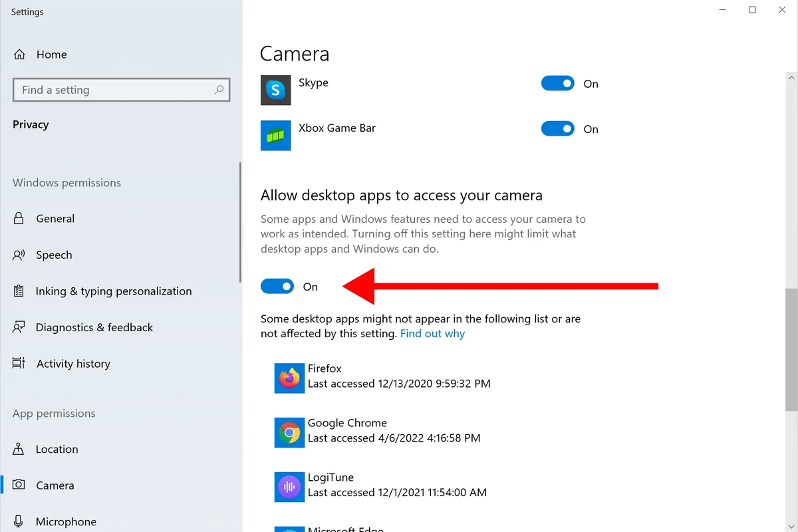The image size is (798, 532).
Task: Open Location via its person-pin icon
Action: pyautogui.click(x=19, y=449)
